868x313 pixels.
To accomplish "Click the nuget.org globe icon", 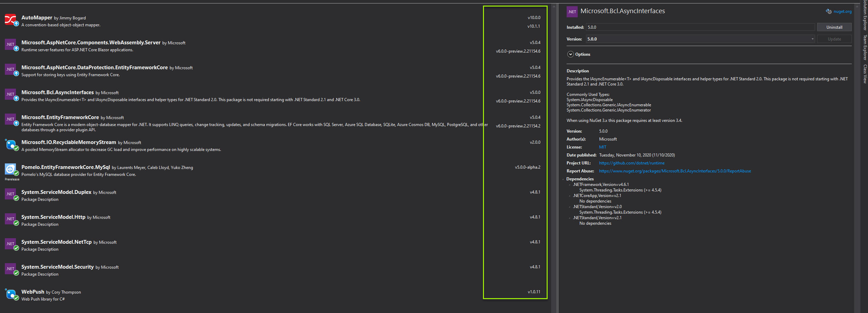I will click(828, 11).
